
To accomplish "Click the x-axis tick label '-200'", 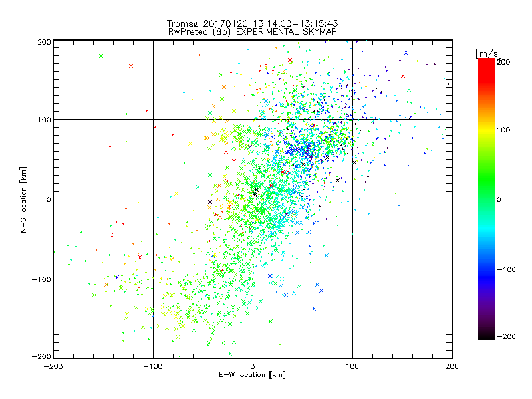I will (53, 366).
